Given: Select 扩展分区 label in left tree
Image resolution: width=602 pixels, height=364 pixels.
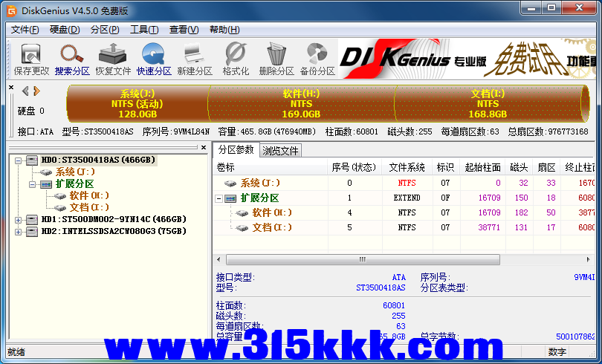Looking at the screenshot, I should [74, 183].
